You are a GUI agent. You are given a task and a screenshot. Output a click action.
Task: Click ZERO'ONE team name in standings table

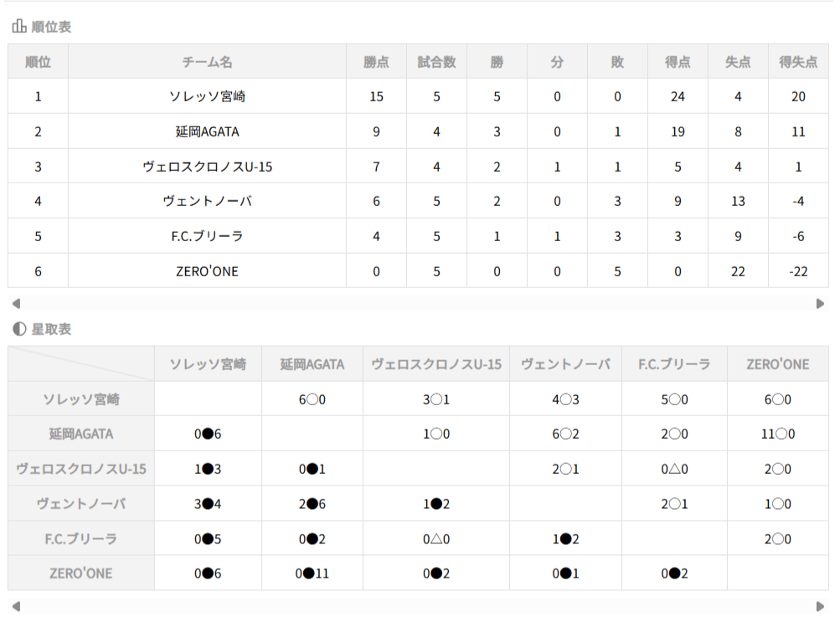pos(207,271)
